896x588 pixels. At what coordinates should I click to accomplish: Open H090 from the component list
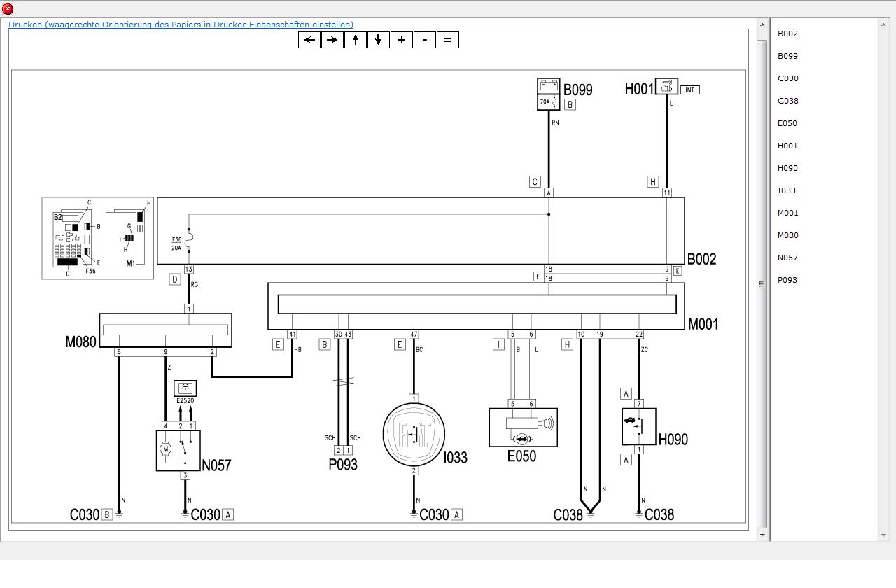point(787,168)
